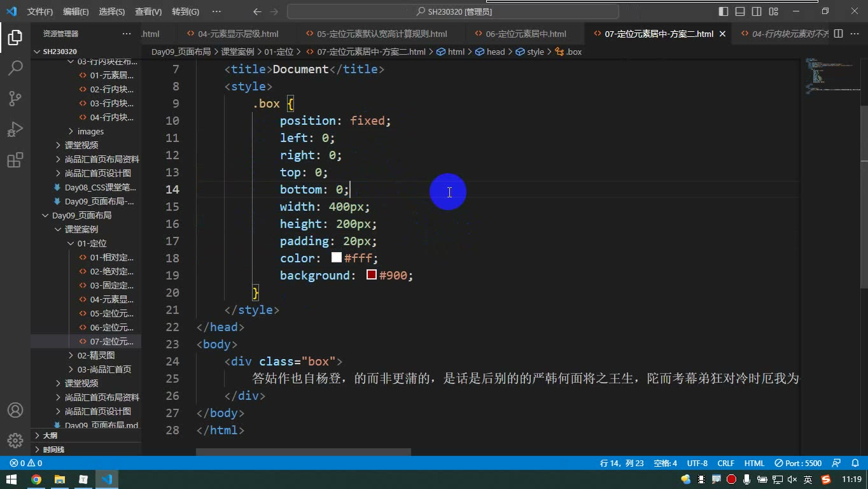Expand the 时间线 timeline section
Screen dimensions: 868x489
86,450
